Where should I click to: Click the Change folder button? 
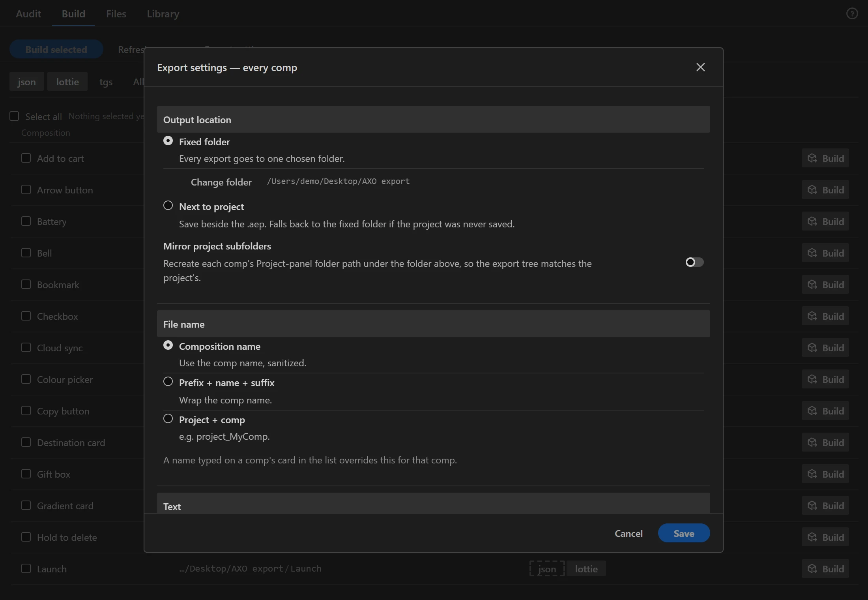(x=221, y=182)
